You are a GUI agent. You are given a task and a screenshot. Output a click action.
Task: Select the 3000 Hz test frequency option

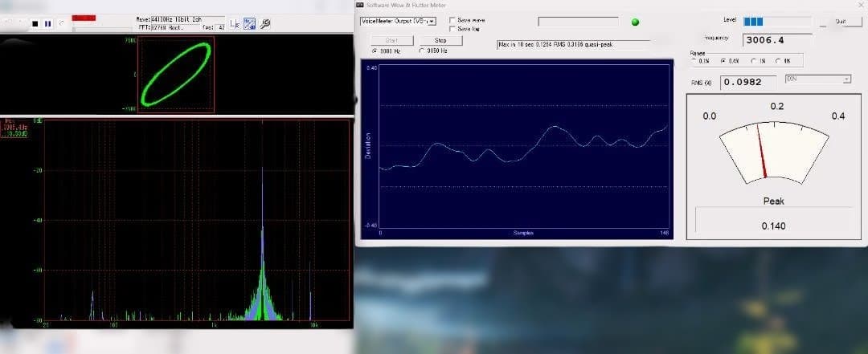375,51
